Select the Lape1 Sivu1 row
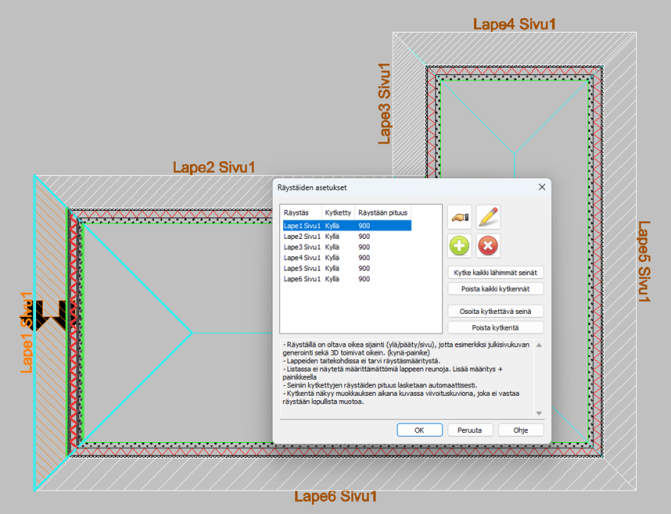Image resolution: width=671 pixels, height=514 pixels. (346, 226)
